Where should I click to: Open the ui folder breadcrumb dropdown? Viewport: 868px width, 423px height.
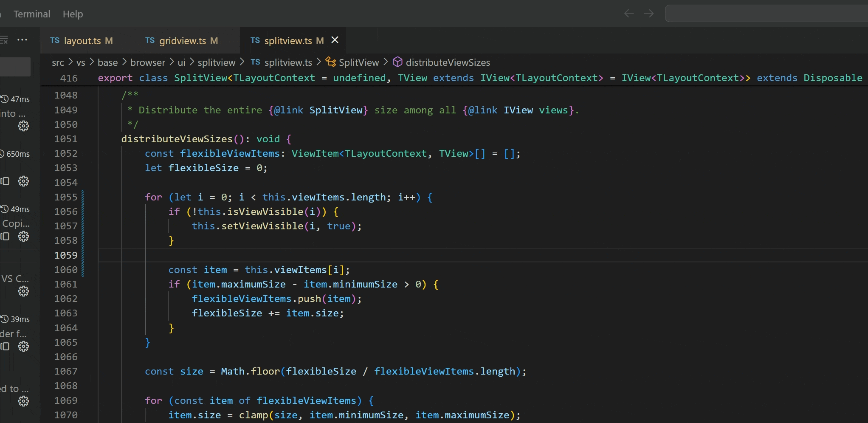point(182,62)
